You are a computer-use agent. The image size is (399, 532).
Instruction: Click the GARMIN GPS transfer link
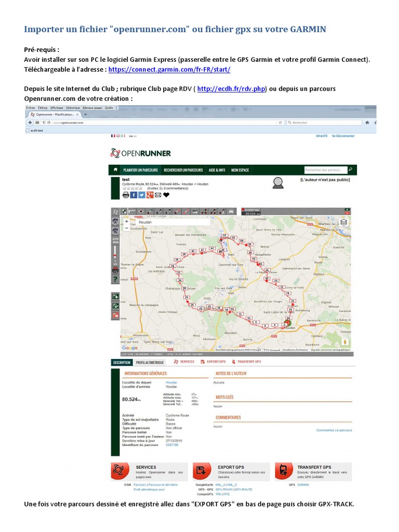click(303, 485)
